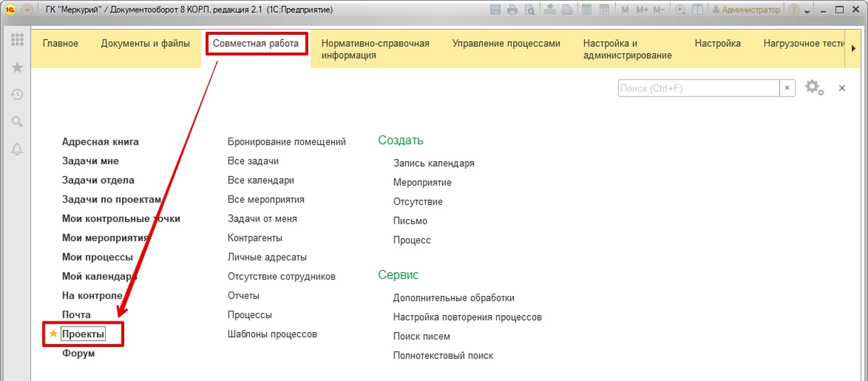The height and width of the screenshot is (381, 868).
Task: Open Дополнительные обработки
Action: point(454,298)
